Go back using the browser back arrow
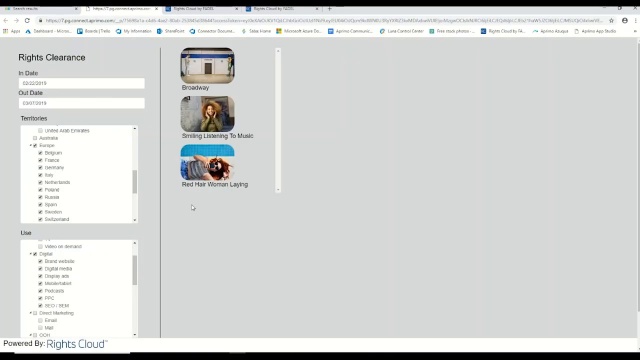This screenshot has width=640, height=360. [6, 20]
